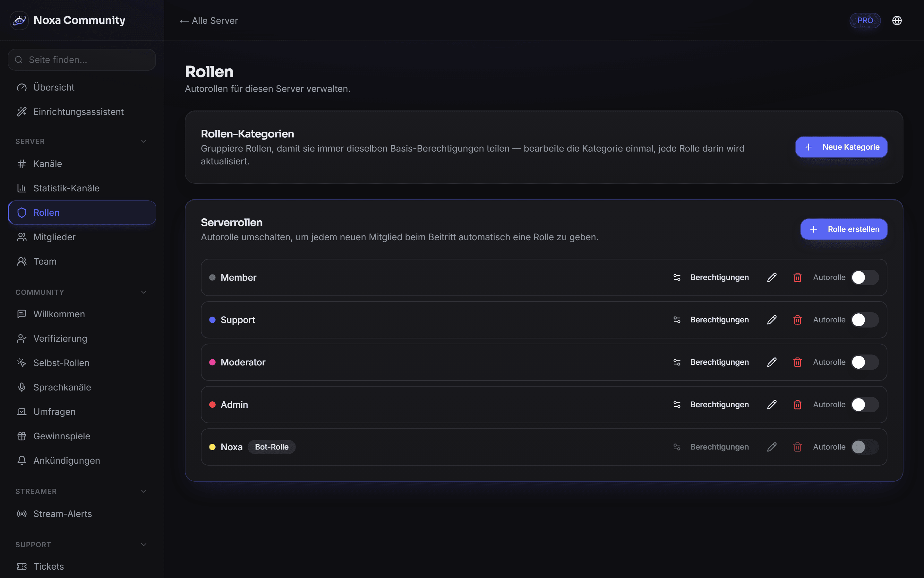Click the Moderator role pink color dot
The height and width of the screenshot is (578, 924).
[212, 363]
